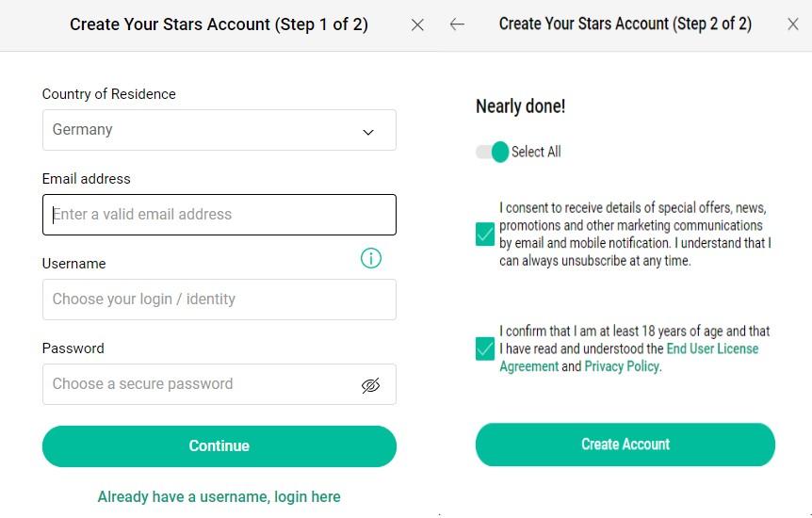812x518 pixels.
Task: Click the Username input field
Action: tap(219, 299)
